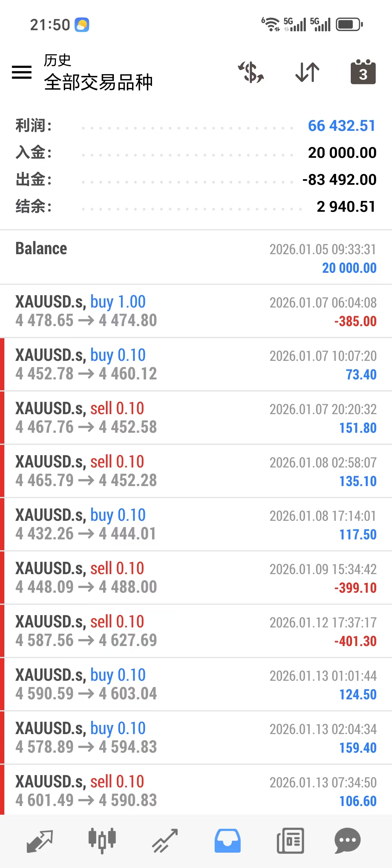Tap the sort order arrows icon
The image size is (392, 868).
tap(307, 72)
